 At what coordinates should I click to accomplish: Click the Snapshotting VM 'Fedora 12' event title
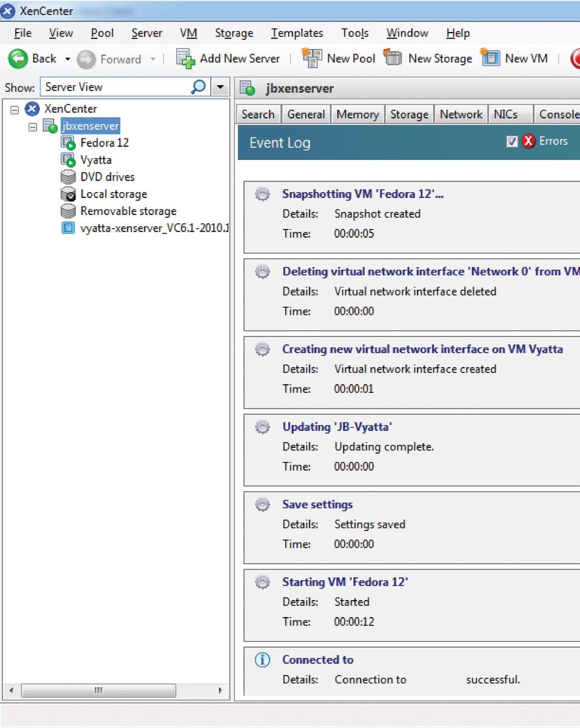tap(362, 194)
